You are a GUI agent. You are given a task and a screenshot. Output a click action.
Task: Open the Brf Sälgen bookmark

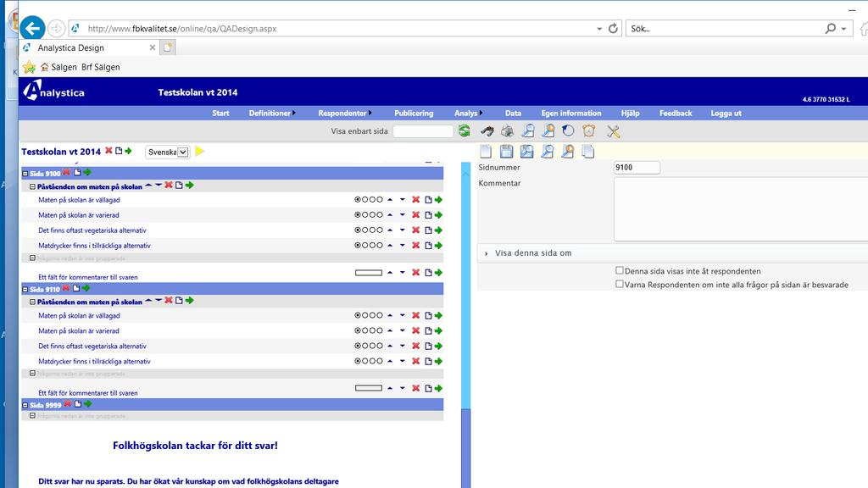[100, 67]
